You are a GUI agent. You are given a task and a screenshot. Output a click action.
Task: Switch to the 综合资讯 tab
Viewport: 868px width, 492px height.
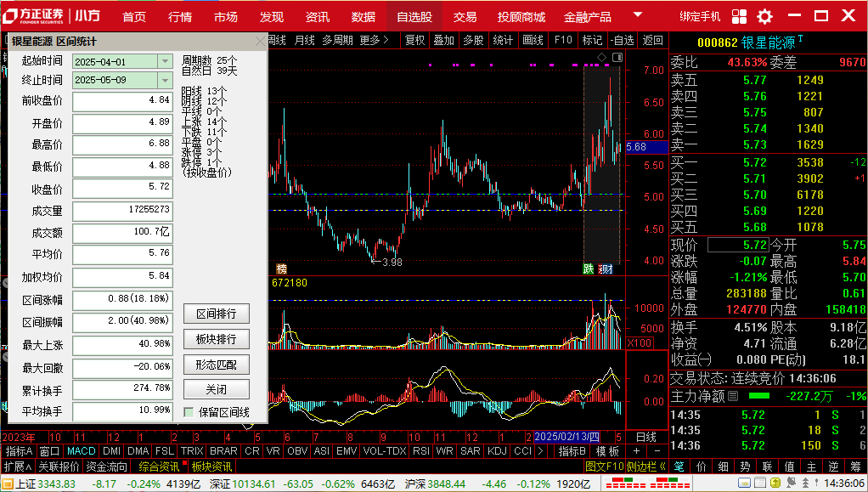[x=158, y=467]
